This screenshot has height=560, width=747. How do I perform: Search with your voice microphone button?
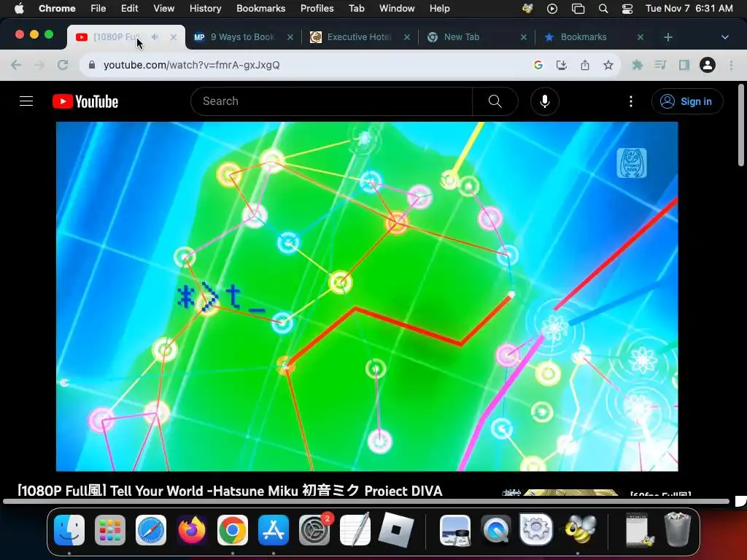point(544,101)
